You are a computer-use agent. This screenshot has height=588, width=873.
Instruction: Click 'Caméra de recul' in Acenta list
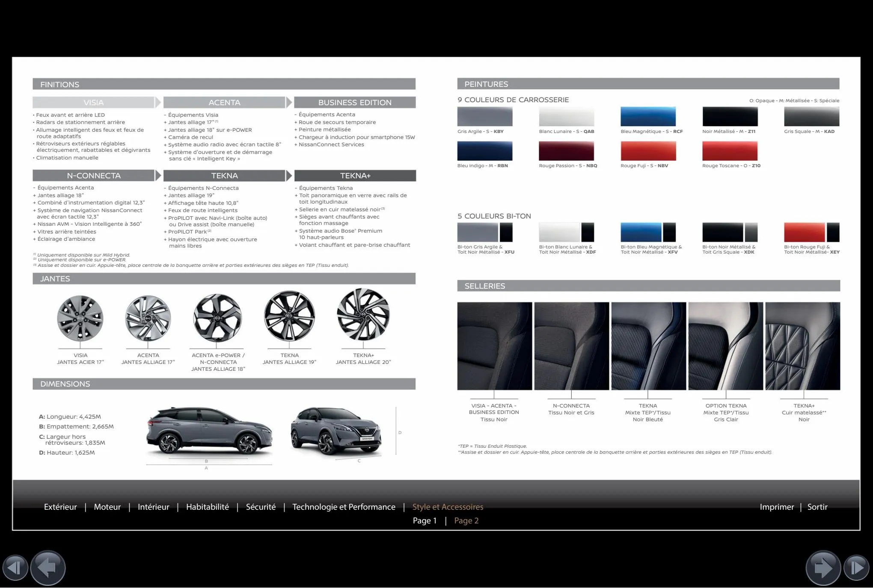coord(190,137)
